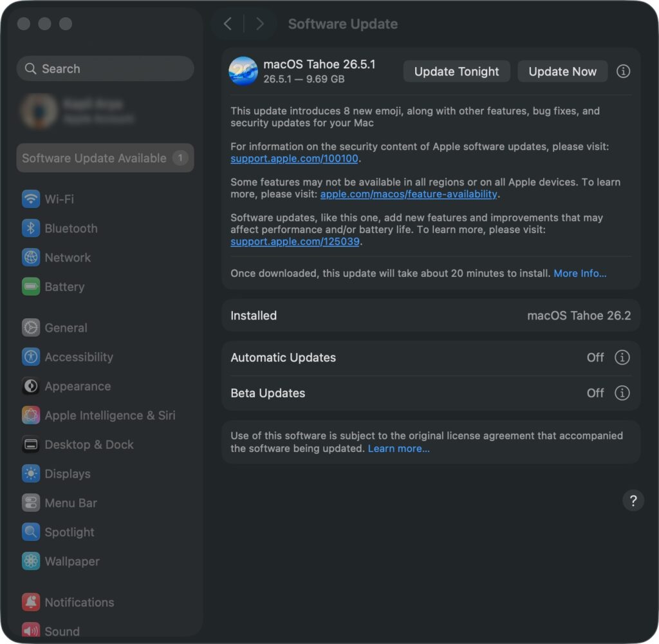The width and height of the screenshot is (659, 644).
Task: Select General gear icon in sidebar
Action: 31,328
